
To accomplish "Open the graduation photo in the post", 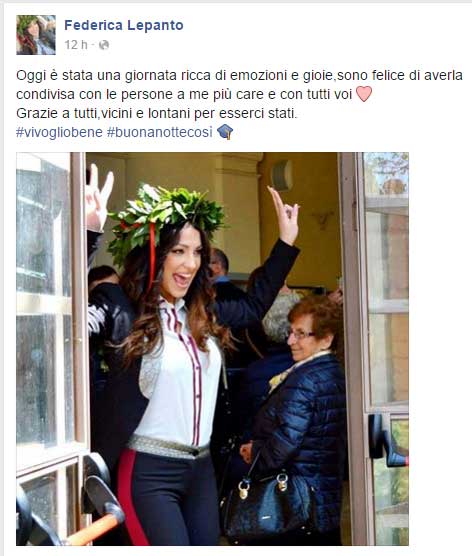I will coord(212,349).
